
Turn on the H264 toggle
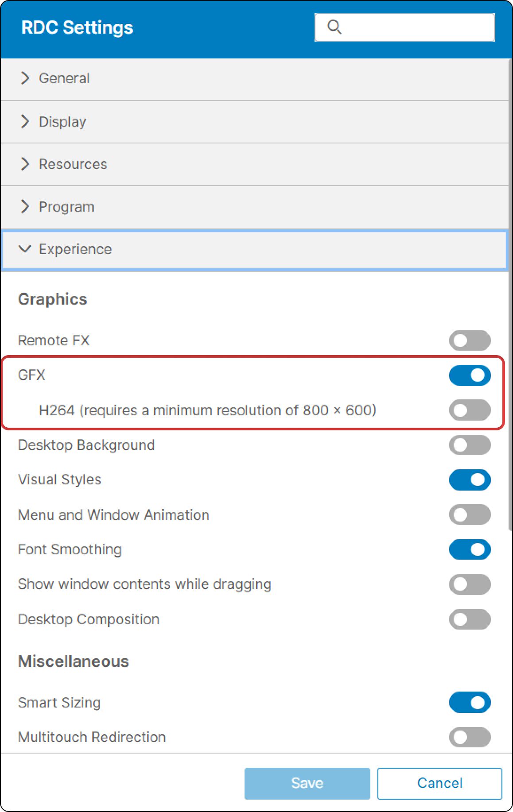(x=470, y=410)
